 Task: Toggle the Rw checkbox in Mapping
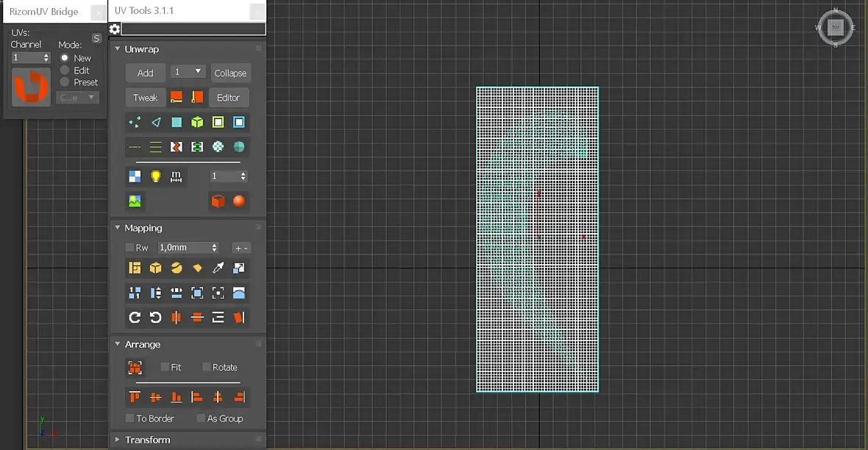129,247
